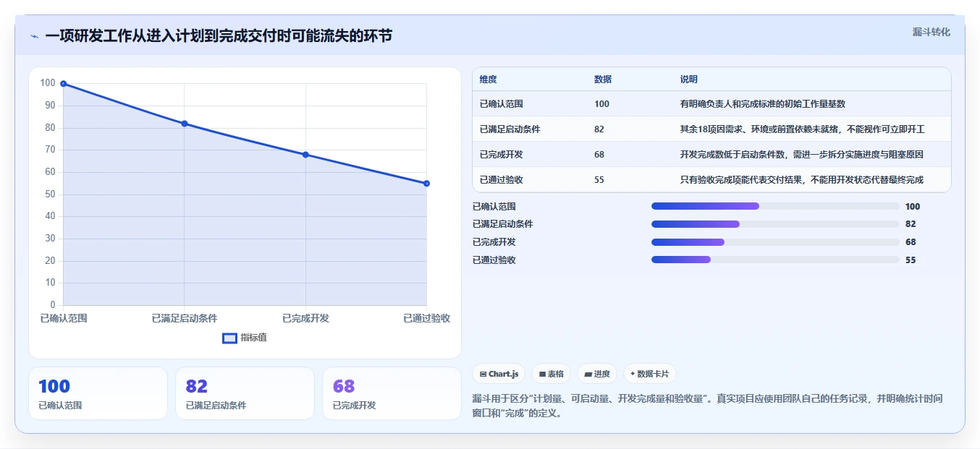Screen dimensions: 980x449
Task: Click the 已通过验收 progress bar showing 55
Action: pos(775,260)
